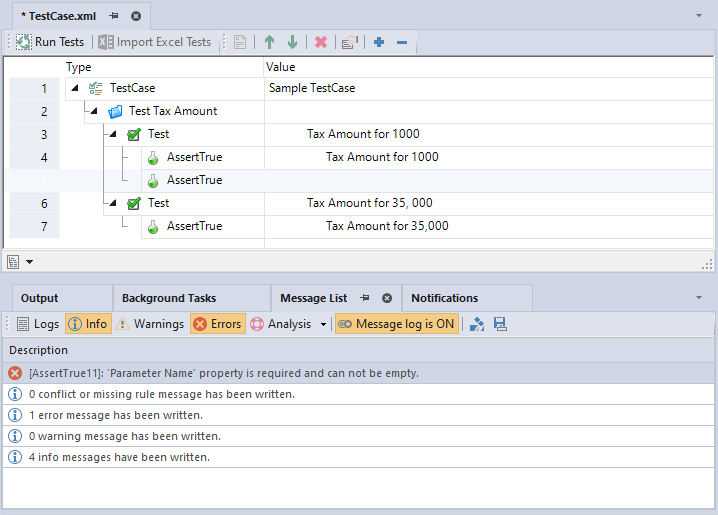718x515 pixels.
Task: Collapse the Test node for 35, 000
Action: (113, 202)
